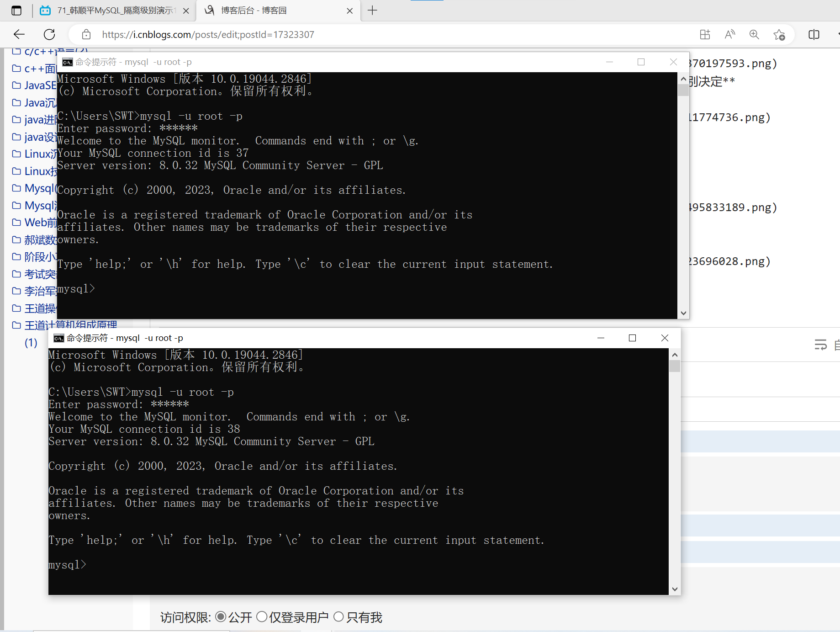The image size is (840, 632).
Task: Open a new browser tab
Action: click(372, 11)
